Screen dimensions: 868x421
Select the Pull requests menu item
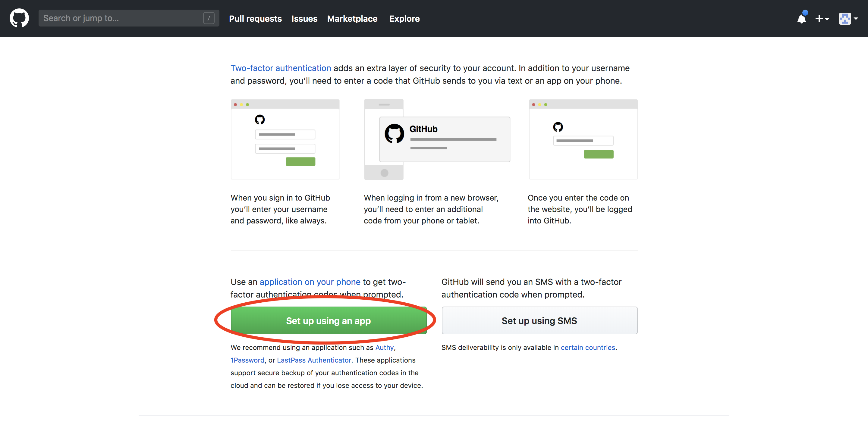pos(255,18)
